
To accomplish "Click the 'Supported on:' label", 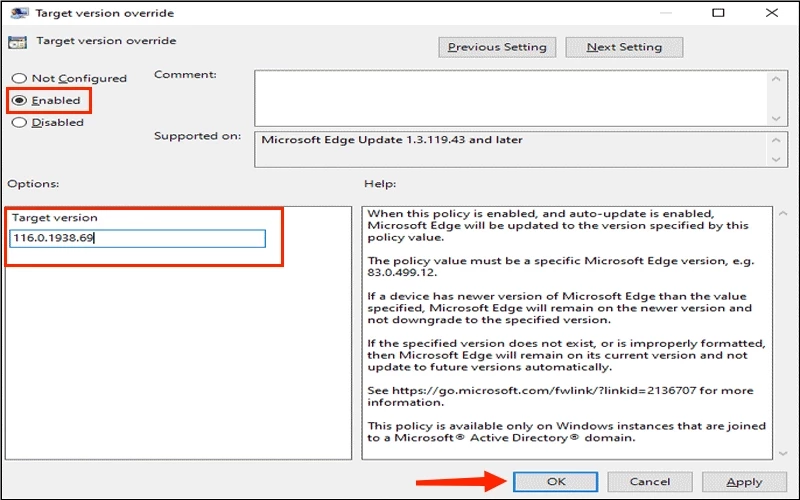I will click(x=197, y=136).
